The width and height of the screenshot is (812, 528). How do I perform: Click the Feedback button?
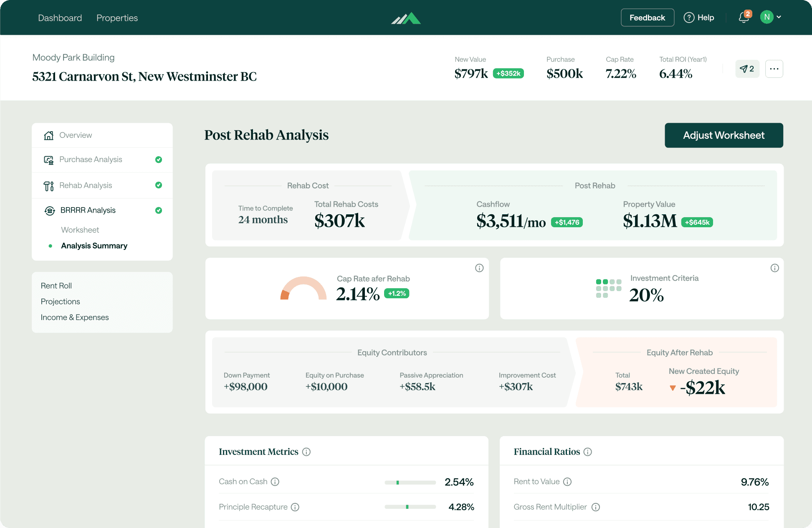(647, 18)
